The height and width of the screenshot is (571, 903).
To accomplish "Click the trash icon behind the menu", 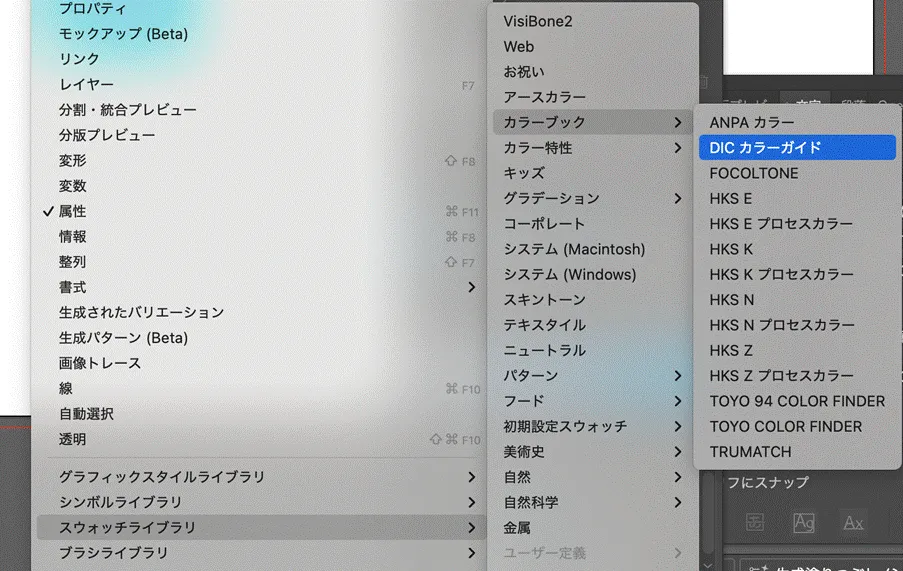I will click(703, 83).
